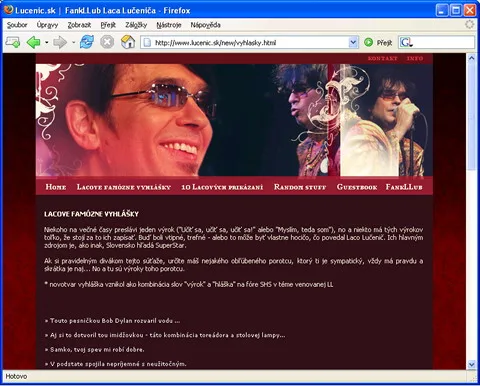Click the green Přejít go icon
Viewport: 480px width, 386px height.
pos(368,43)
